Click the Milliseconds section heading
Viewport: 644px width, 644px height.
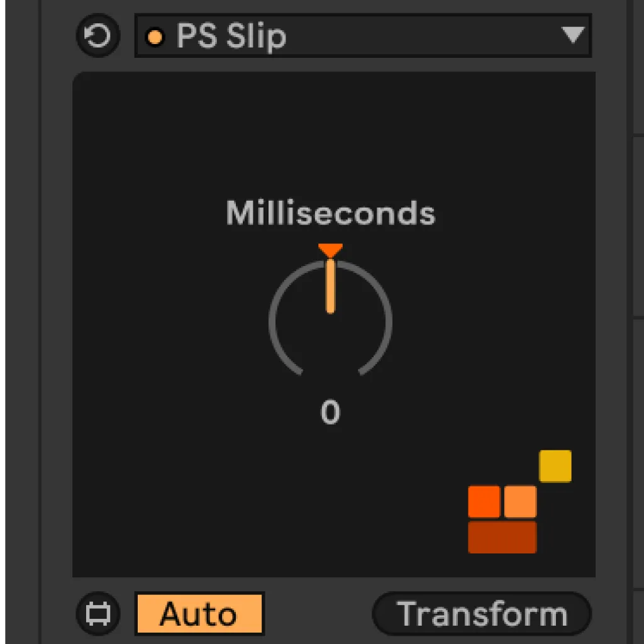pos(330,214)
